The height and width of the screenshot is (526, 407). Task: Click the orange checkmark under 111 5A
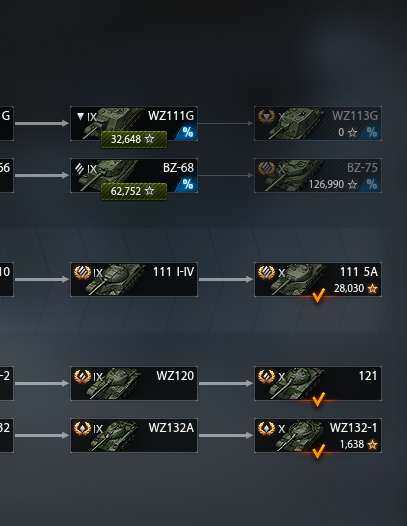(x=318, y=296)
